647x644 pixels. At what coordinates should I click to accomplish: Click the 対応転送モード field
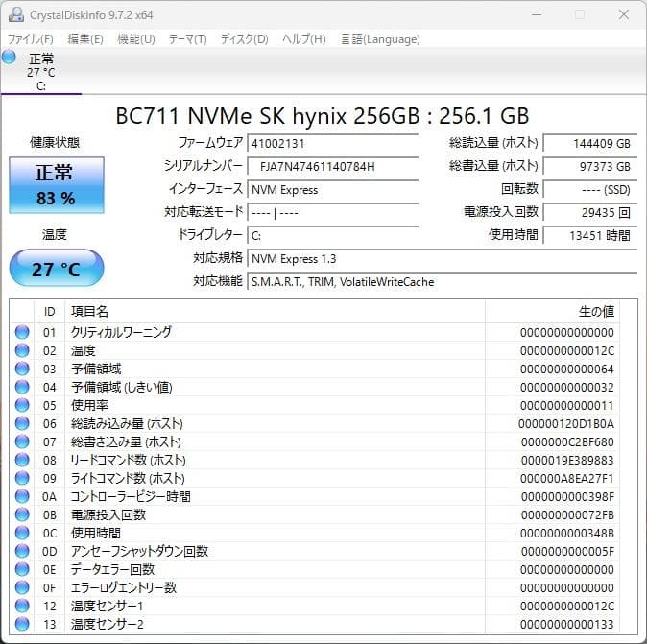(x=332, y=213)
